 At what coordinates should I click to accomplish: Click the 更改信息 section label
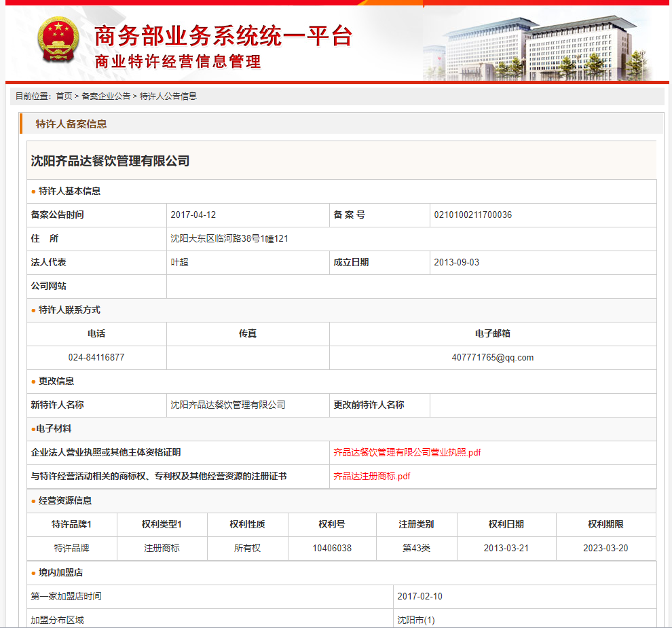click(56, 381)
